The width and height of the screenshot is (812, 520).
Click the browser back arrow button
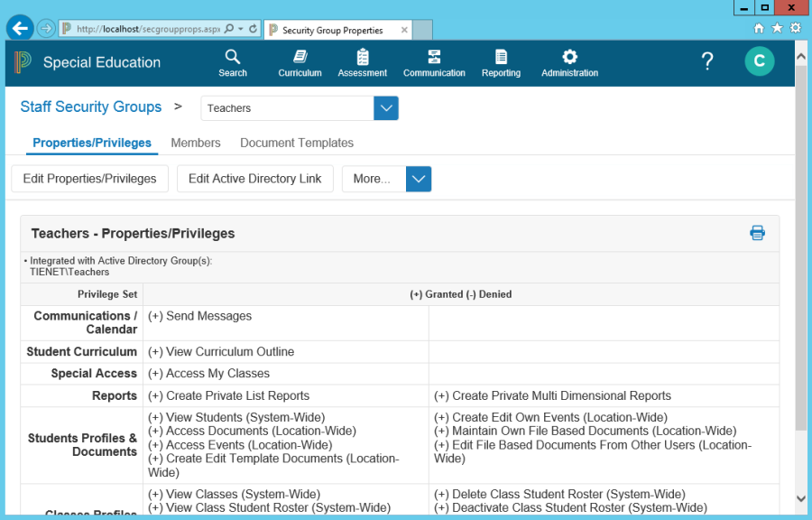20,28
